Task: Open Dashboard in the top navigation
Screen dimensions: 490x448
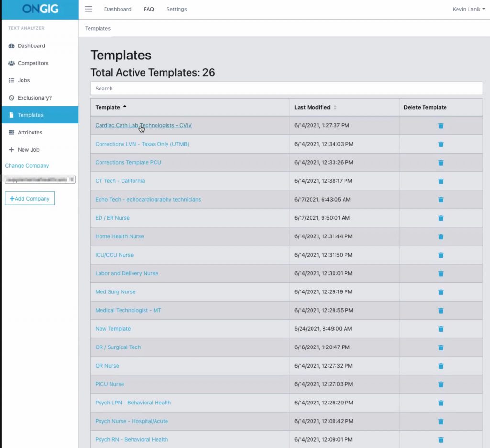Action: point(118,9)
